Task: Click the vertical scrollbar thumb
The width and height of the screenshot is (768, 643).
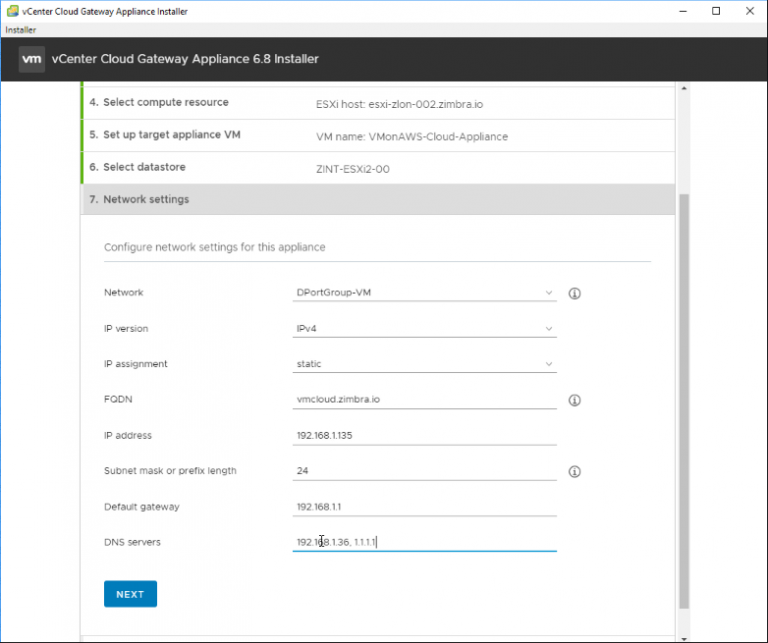Action: click(684, 401)
